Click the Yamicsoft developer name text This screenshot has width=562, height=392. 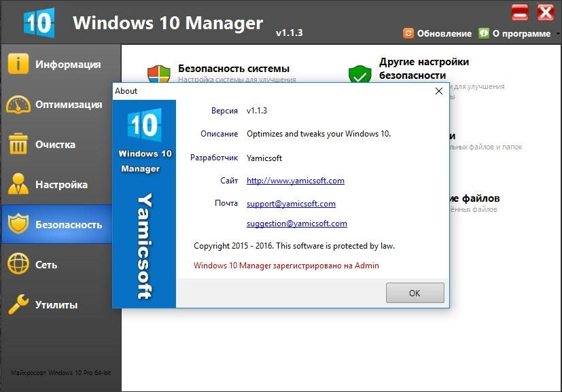[x=264, y=158]
